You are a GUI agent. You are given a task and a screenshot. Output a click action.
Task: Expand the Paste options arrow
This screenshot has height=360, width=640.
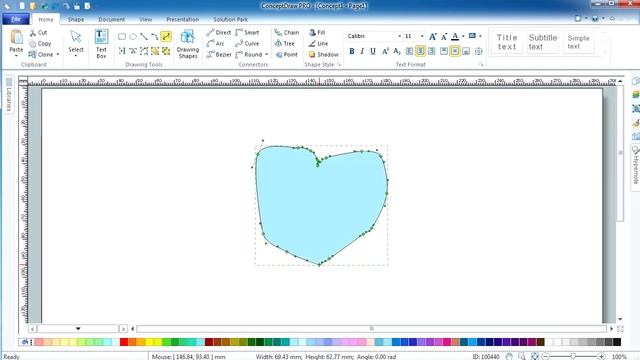[x=16, y=56]
